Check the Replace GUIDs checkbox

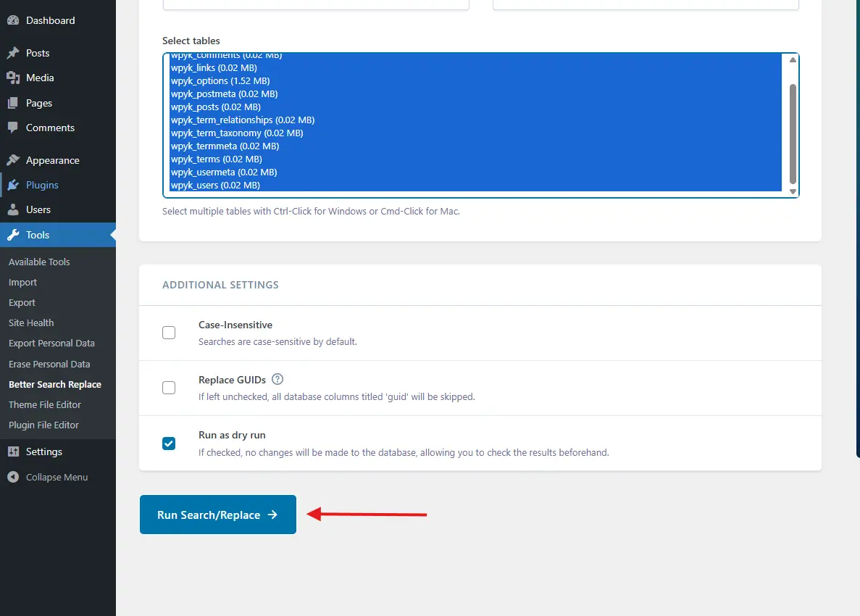coord(169,388)
